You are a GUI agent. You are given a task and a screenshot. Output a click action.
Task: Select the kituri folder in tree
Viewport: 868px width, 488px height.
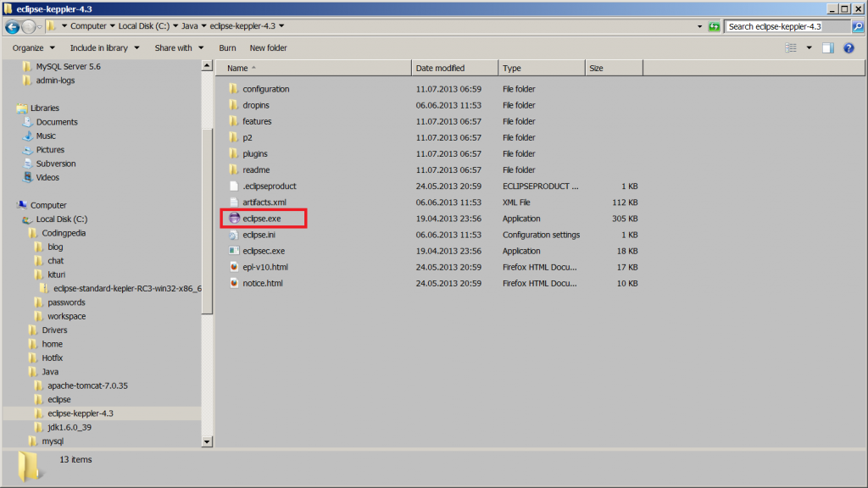[x=56, y=274]
